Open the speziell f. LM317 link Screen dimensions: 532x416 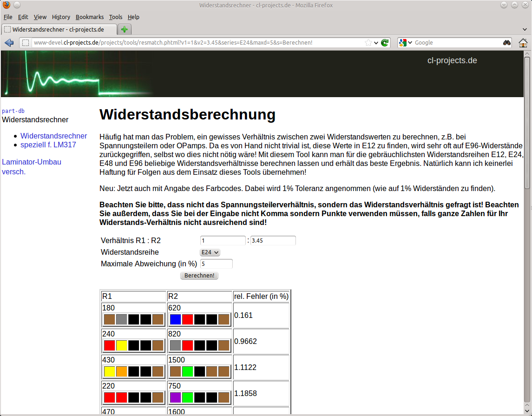48,145
